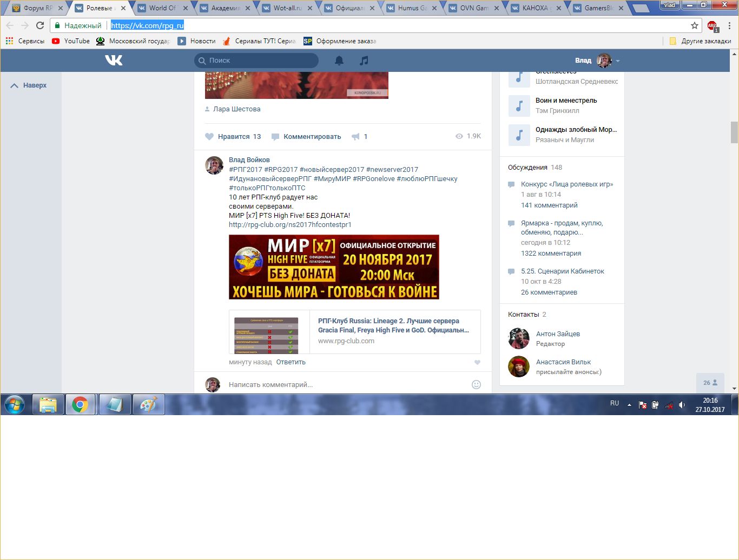Like the comment with small heart icon

pyautogui.click(x=477, y=363)
